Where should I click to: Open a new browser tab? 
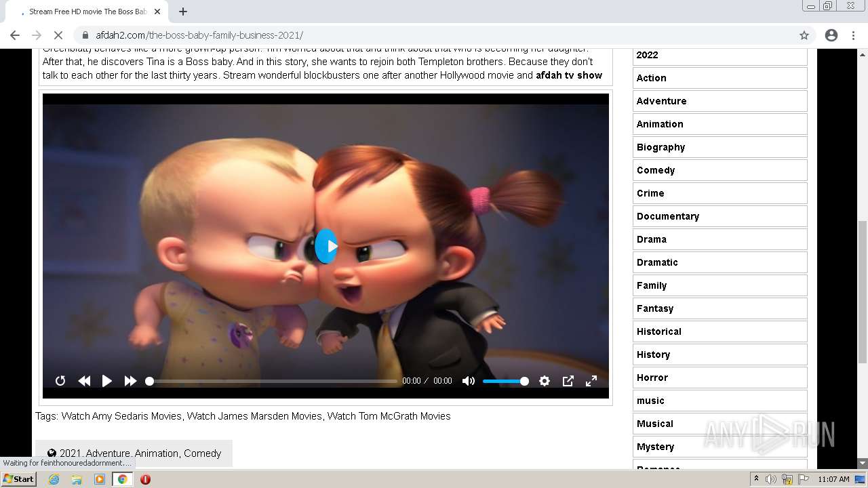coord(183,12)
